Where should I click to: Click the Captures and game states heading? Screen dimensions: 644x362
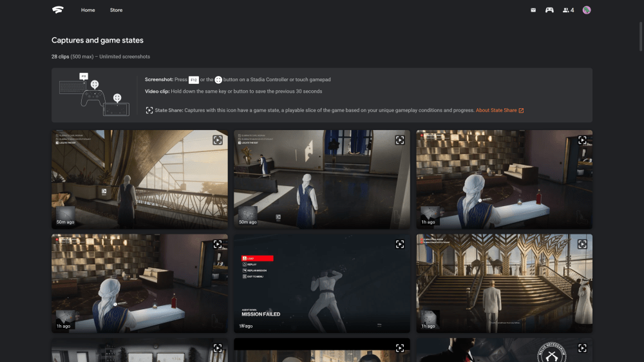[97, 41]
